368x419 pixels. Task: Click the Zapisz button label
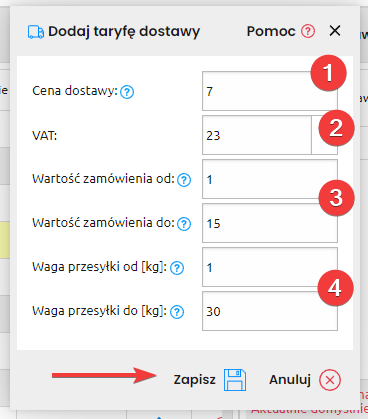(x=194, y=380)
